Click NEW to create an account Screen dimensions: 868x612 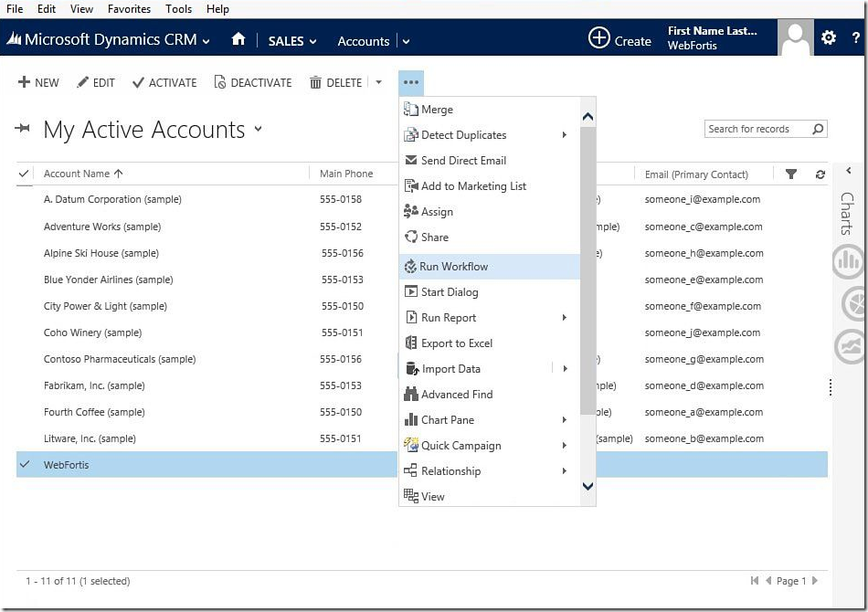(38, 82)
